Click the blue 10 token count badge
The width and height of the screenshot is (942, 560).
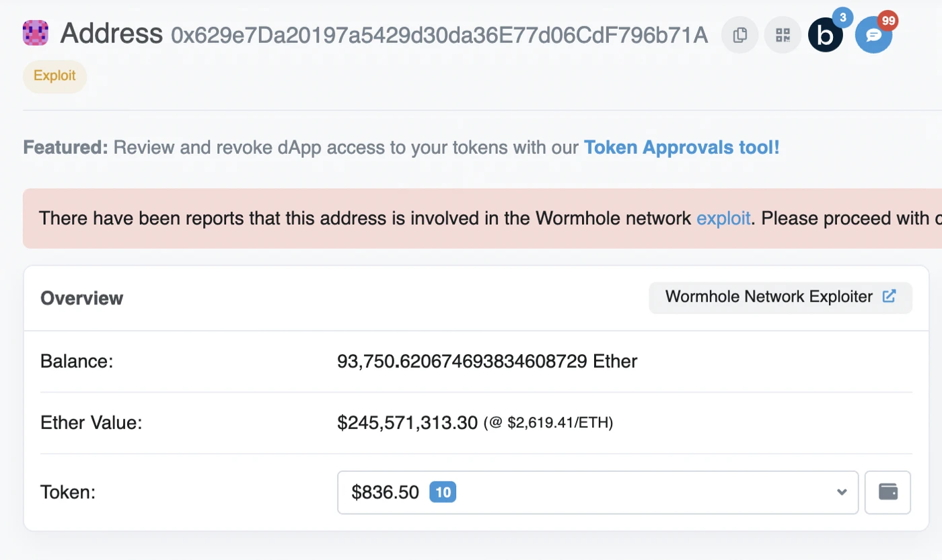tap(443, 493)
